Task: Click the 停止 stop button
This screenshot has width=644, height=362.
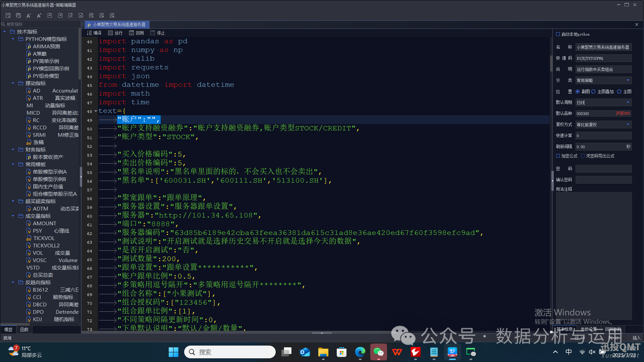Action: (x=158, y=33)
